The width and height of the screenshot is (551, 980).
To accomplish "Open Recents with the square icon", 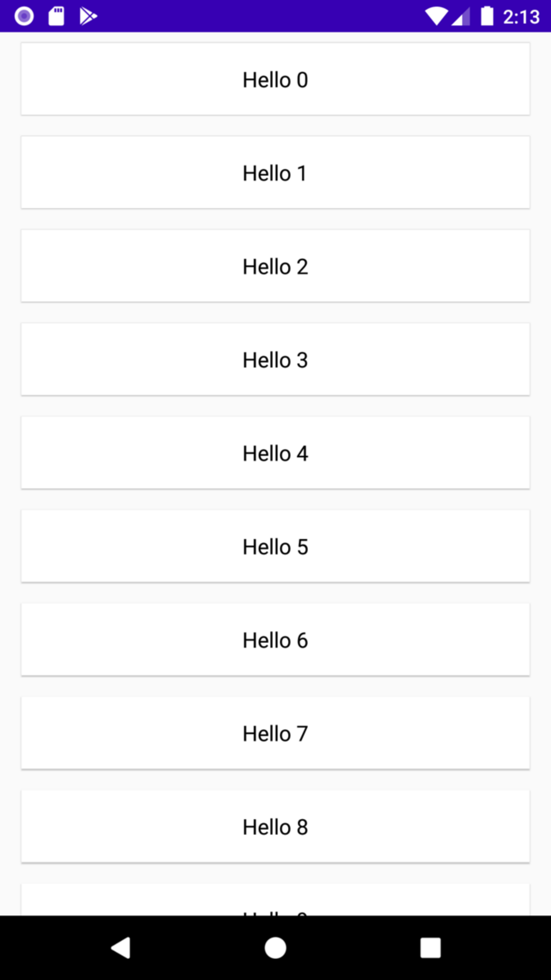I will (430, 948).
